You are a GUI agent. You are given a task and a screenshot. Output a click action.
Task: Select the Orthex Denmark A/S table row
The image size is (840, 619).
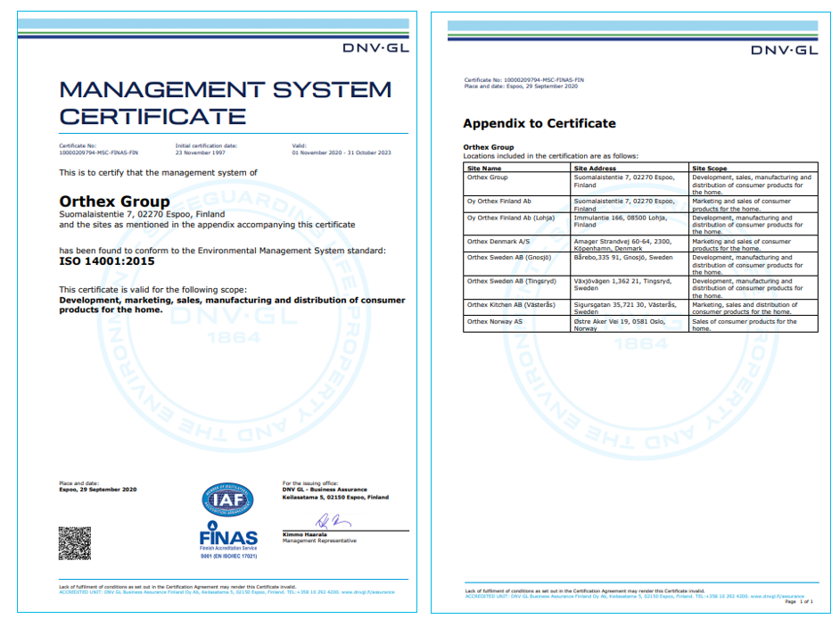(x=640, y=245)
